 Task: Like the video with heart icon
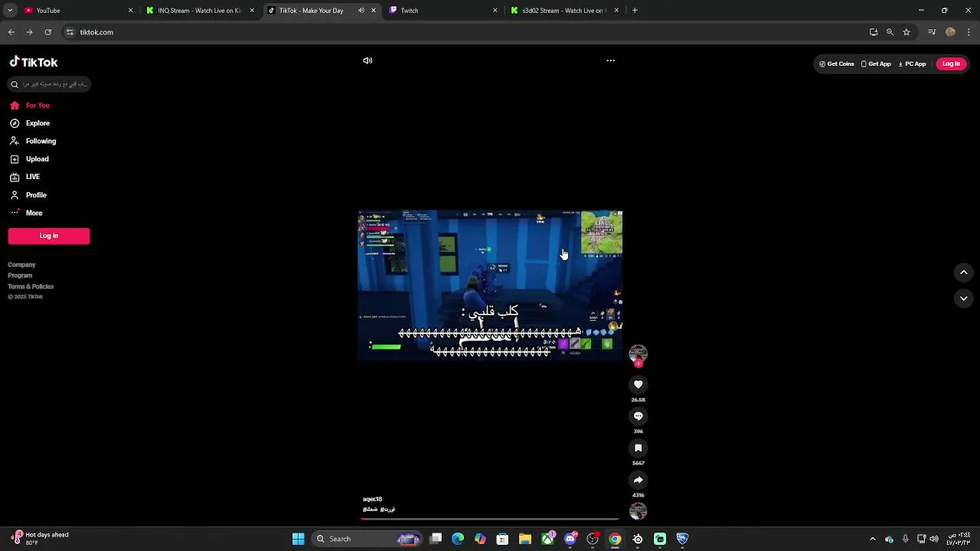[638, 385]
